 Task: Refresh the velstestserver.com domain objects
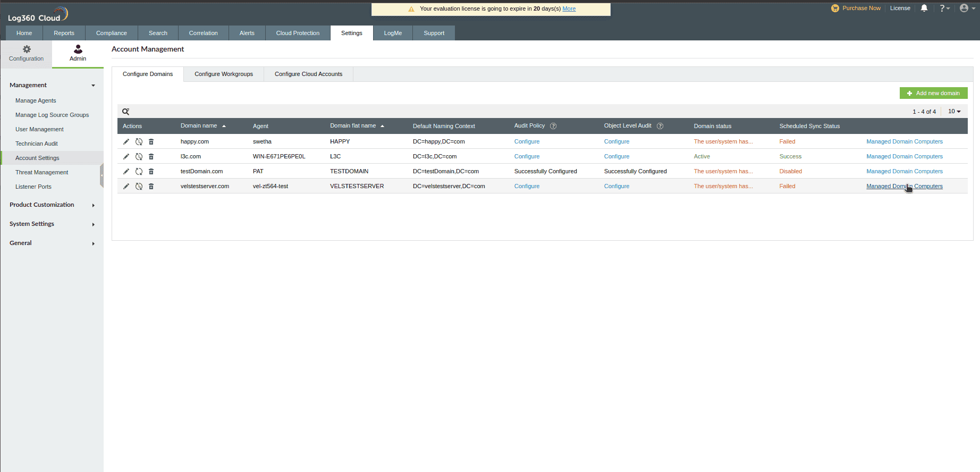pyautogui.click(x=139, y=186)
